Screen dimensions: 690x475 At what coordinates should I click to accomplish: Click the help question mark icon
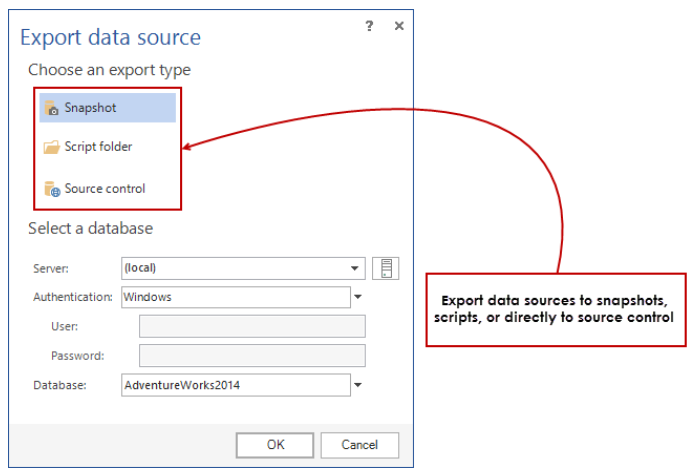[x=369, y=26]
